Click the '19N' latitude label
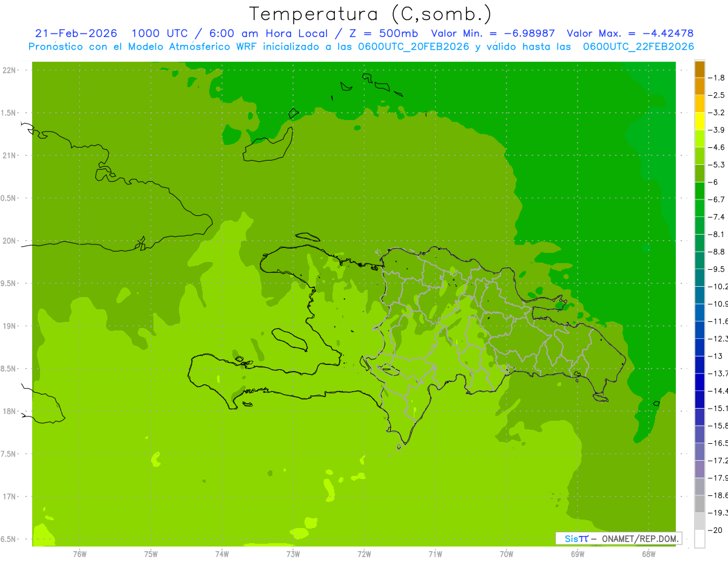Image resolution: width=728 pixels, height=562 pixels. pos(9,326)
